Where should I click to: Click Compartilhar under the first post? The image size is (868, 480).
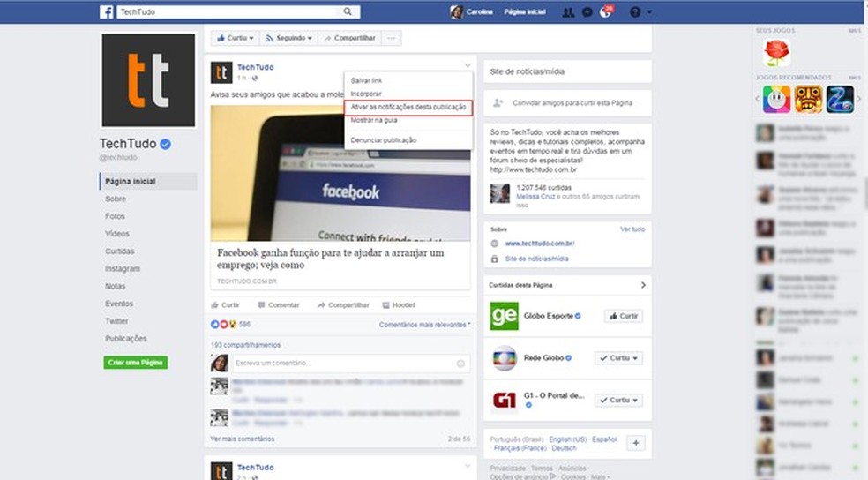pyautogui.click(x=343, y=305)
